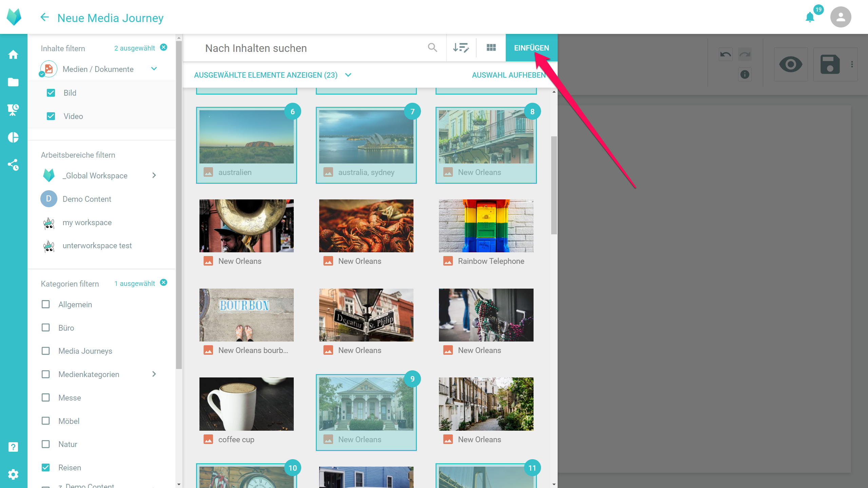Click the preview eye icon

pyautogui.click(x=791, y=64)
